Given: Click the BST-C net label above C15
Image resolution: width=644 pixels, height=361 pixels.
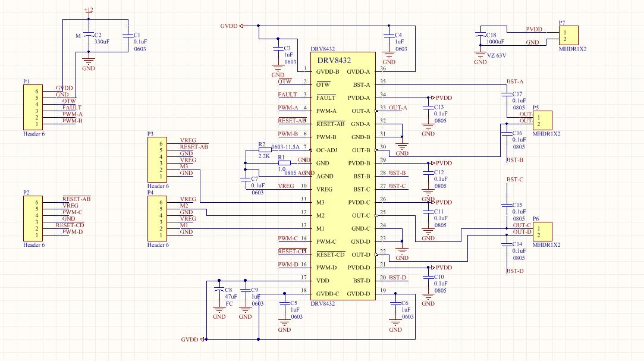Looking at the screenshot, I should tap(515, 180).
